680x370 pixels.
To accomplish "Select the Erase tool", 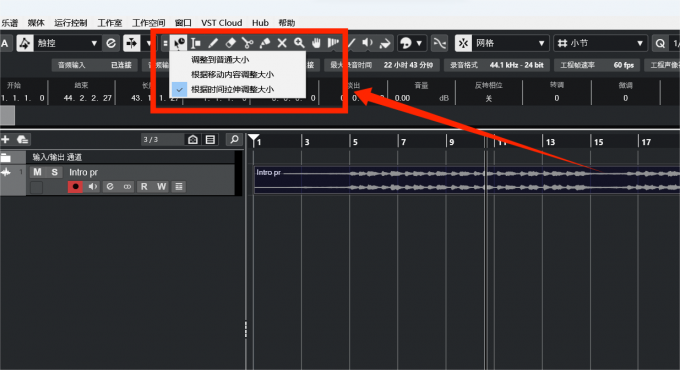I will pyautogui.click(x=230, y=43).
